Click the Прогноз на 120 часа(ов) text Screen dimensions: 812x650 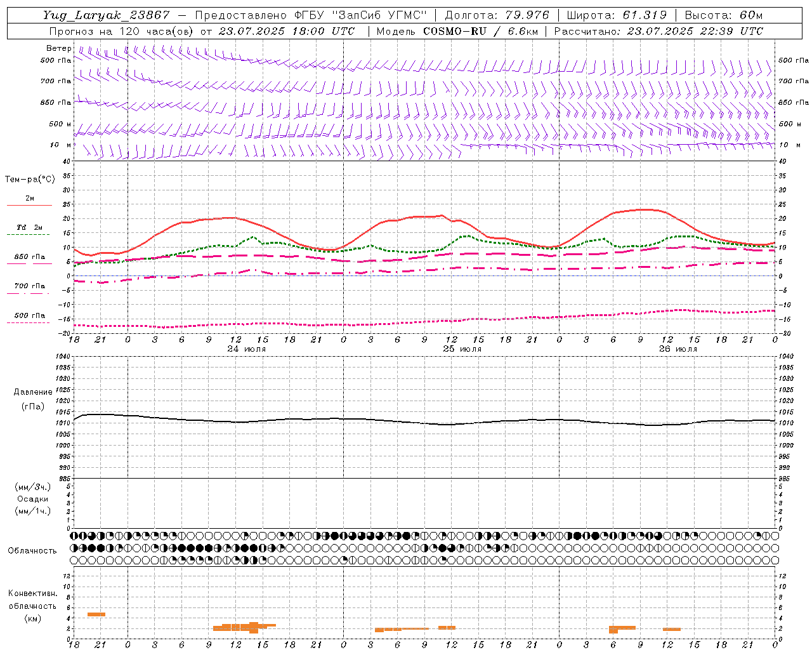(122, 31)
